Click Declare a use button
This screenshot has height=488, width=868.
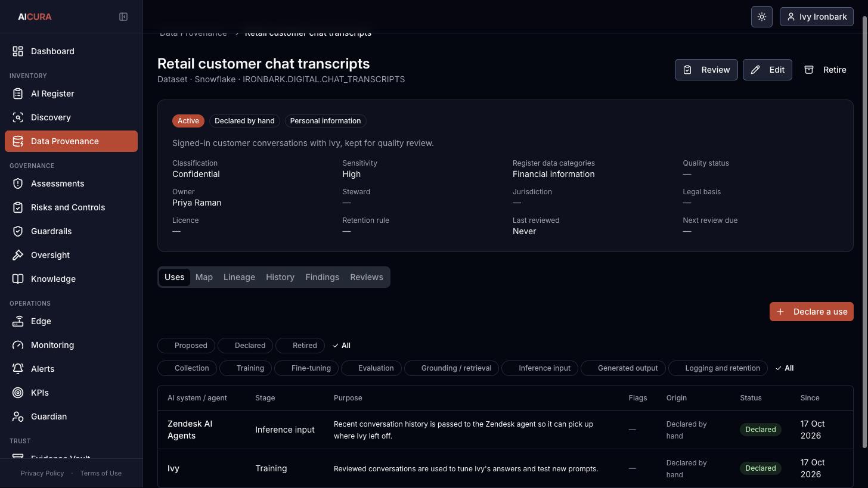click(x=811, y=312)
